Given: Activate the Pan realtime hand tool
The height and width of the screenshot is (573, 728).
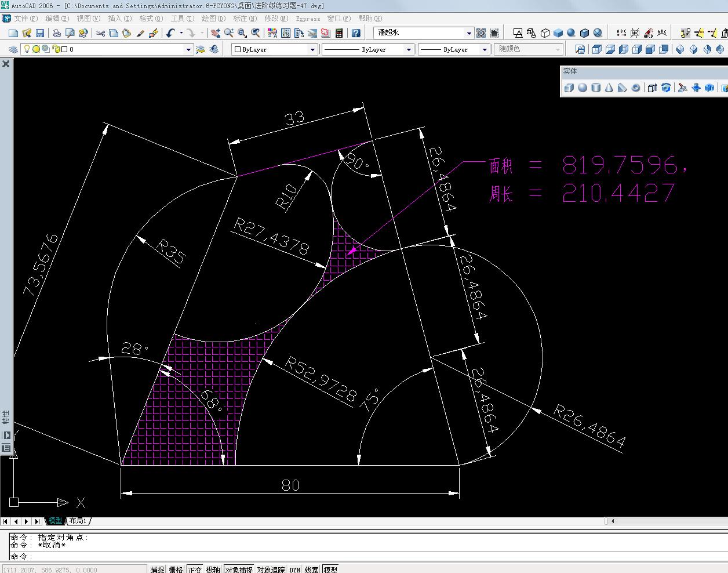Looking at the screenshot, I should [x=215, y=34].
